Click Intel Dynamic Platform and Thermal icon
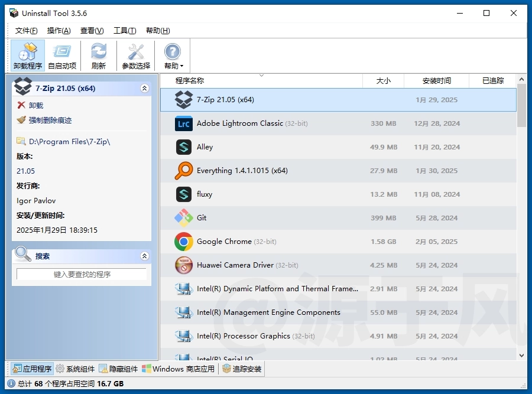This screenshot has width=532, height=394. (x=184, y=289)
